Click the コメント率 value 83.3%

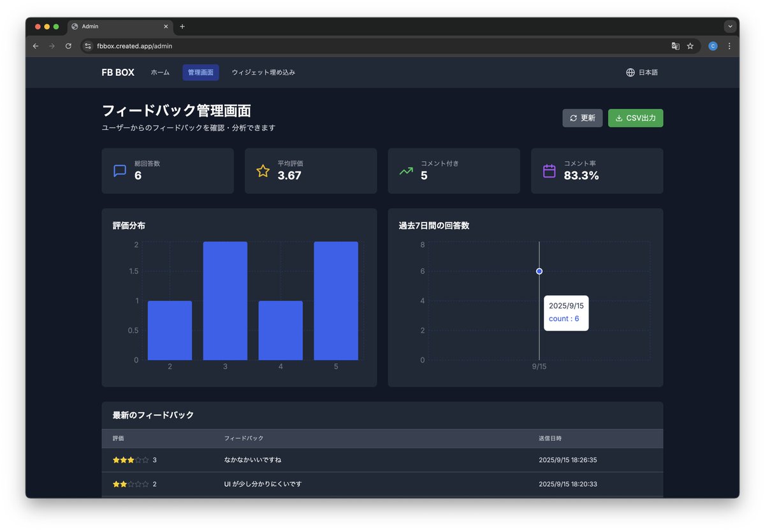(x=581, y=176)
